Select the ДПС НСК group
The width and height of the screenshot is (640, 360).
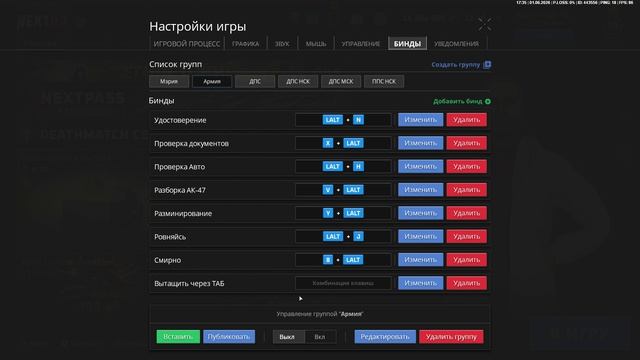point(298,81)
